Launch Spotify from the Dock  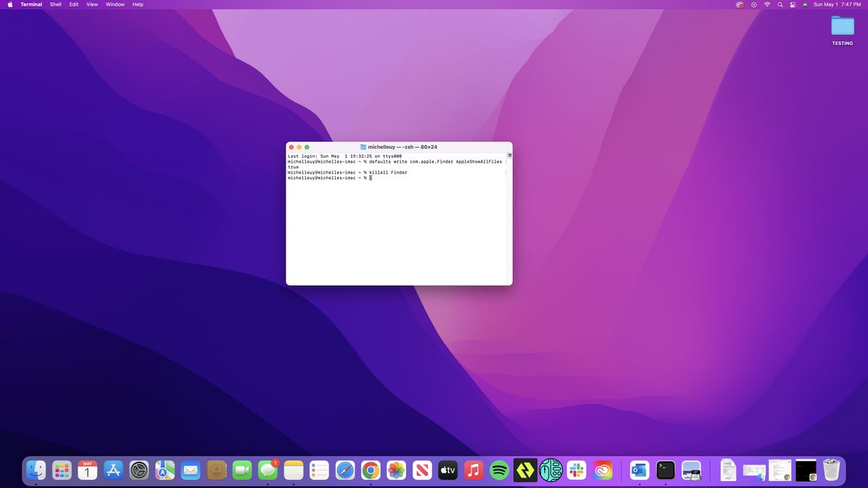pos(498,470)
